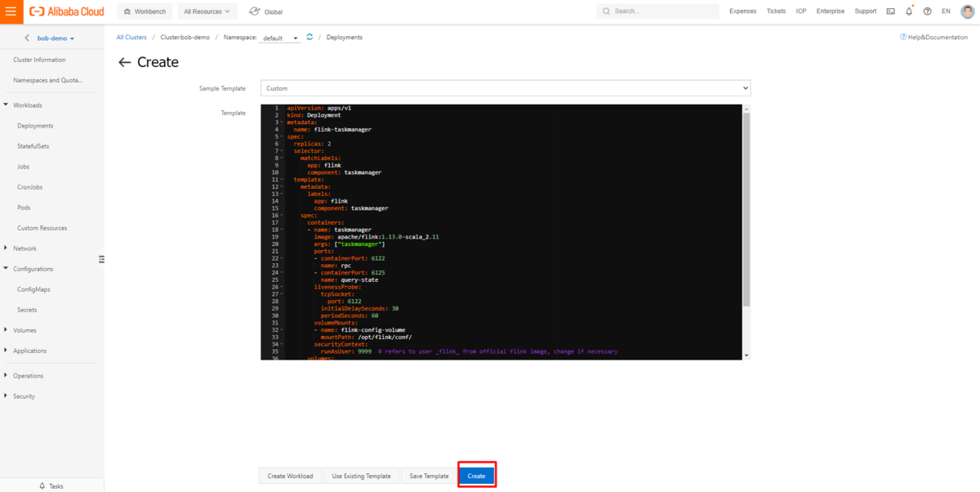
Task: Refresh namespaces with the reload icon
Action: (x=310, y=38)
